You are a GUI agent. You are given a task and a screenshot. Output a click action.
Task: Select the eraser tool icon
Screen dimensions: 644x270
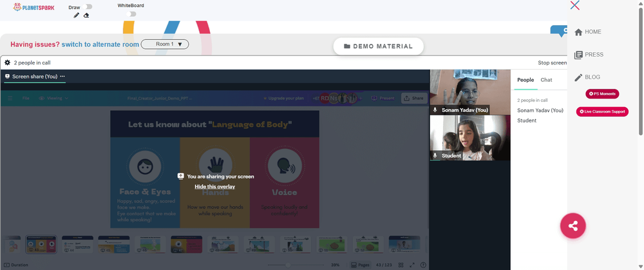pos(86,15)
